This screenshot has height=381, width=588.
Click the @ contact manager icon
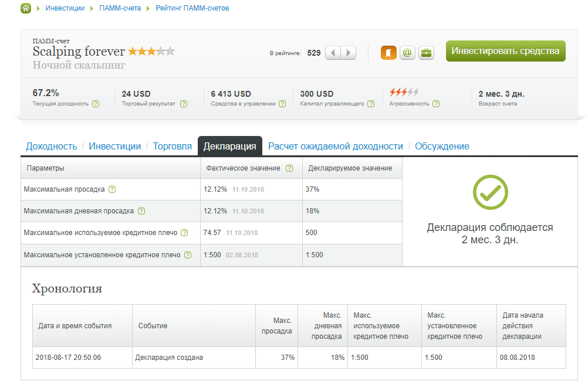407,53
